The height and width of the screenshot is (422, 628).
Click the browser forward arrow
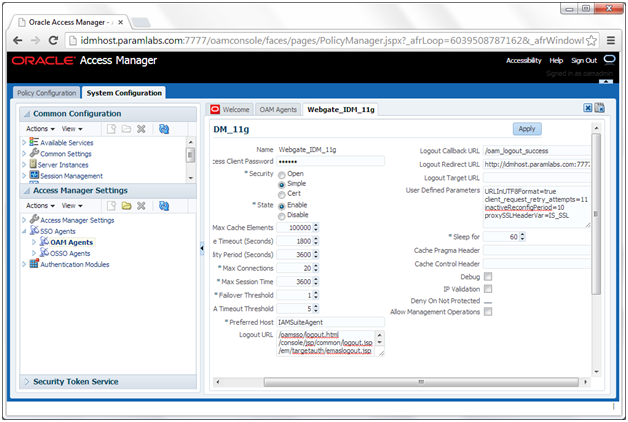(x=35, y=40)
